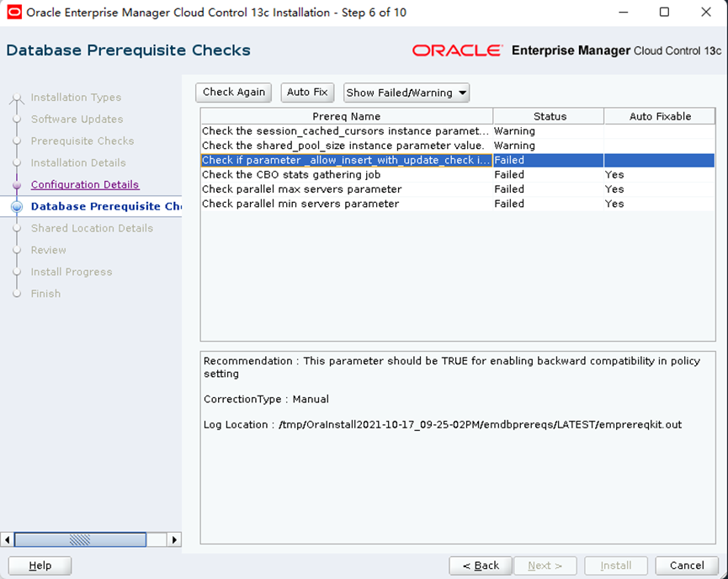728x579 pixels.
Task: Select the shared_pool_size check row
Action: pos(458,146)
